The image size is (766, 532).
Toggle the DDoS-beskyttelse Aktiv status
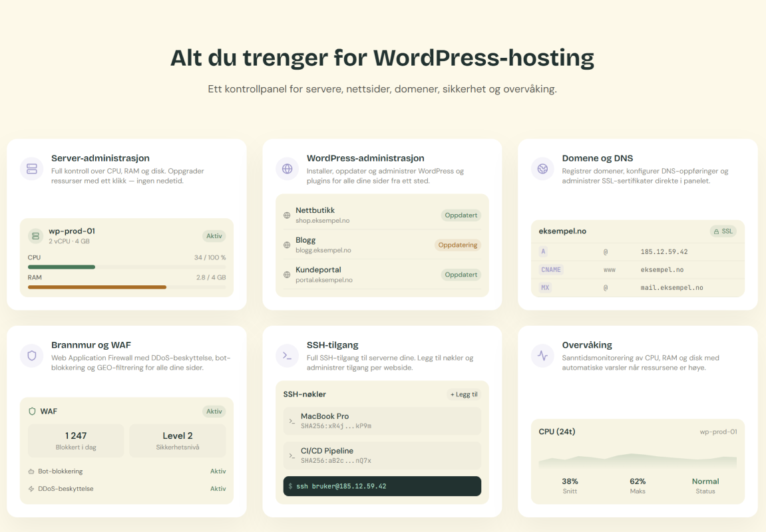218,489
